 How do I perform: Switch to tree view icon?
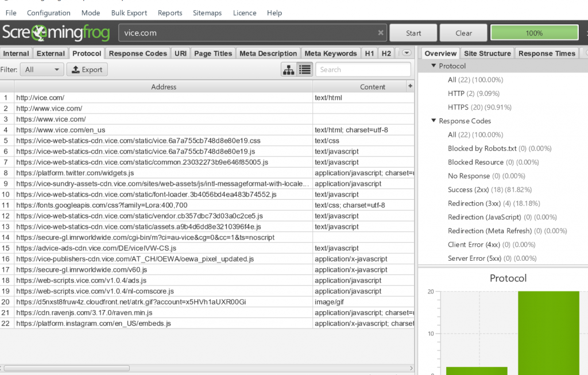[289, 69]
